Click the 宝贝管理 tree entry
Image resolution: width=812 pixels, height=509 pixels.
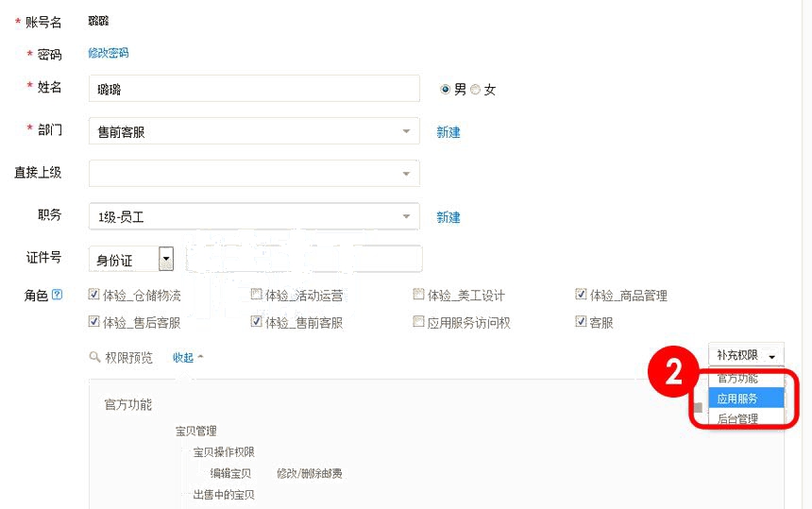tap(195, 431)
